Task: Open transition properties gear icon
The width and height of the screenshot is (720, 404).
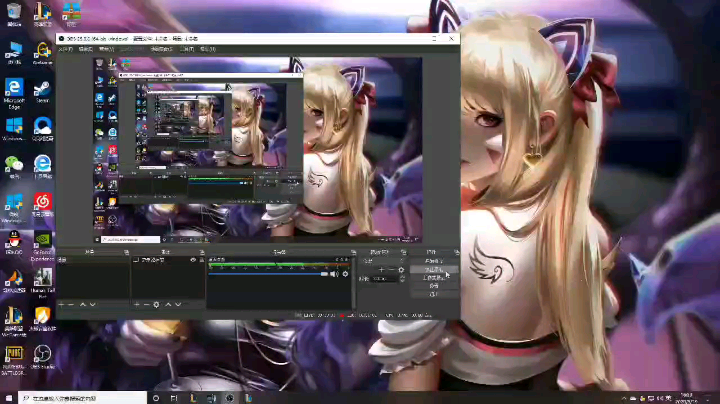Action: coord(401,270)
